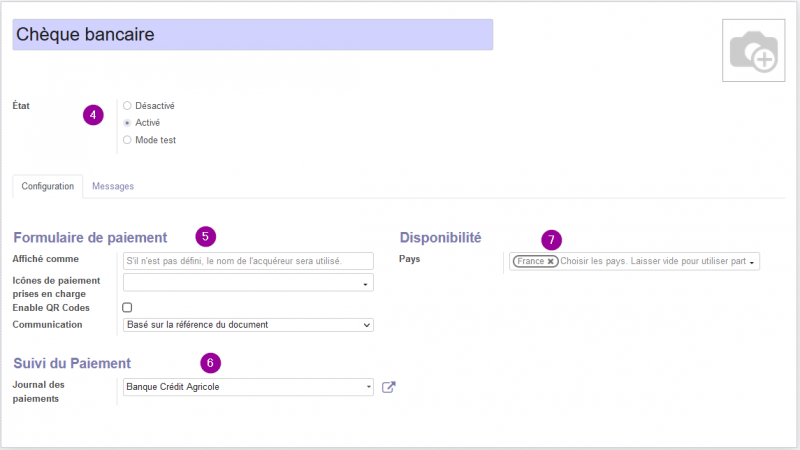Viewport: 800px width, 450px height.
Task: Open the supported payment icons dropdown
Action: point(248,283)
